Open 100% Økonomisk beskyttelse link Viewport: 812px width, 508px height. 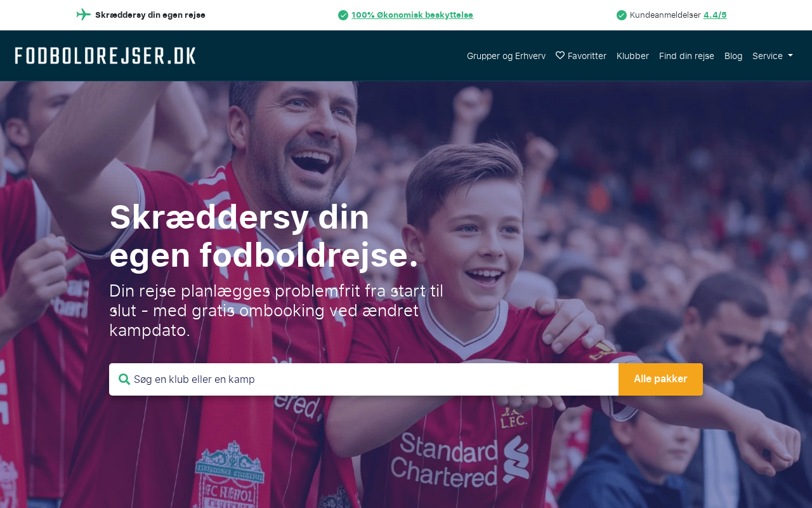[412, 15]
